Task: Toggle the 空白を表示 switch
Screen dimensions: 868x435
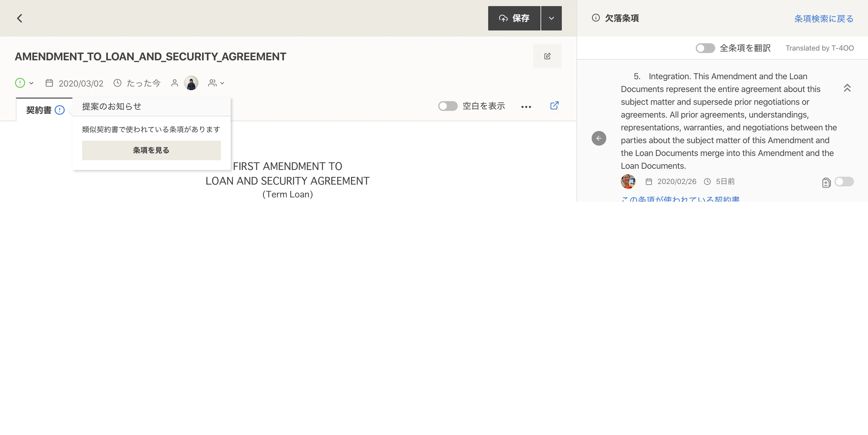Action: pyautogui.click(x=447, y=106)
